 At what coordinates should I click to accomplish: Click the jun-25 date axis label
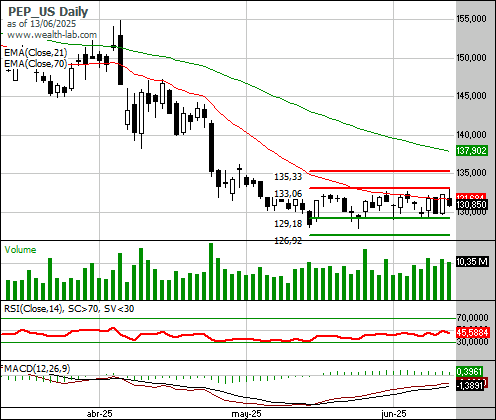tap(394, 414)
